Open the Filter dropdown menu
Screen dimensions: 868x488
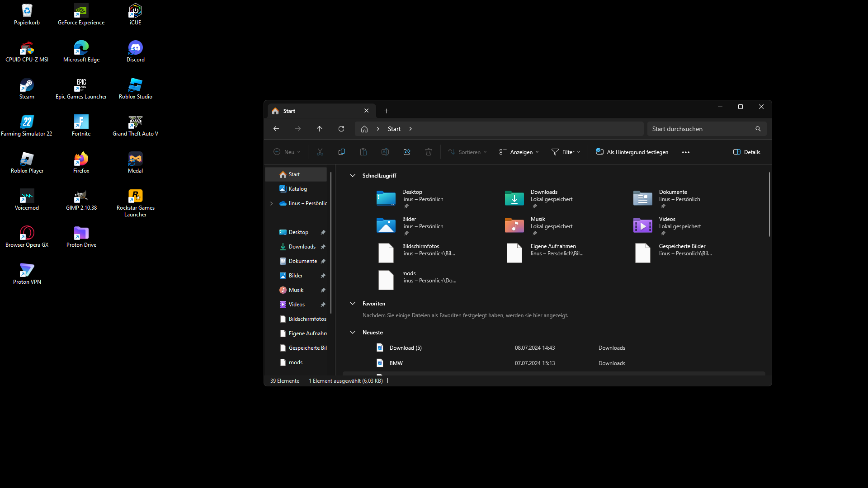point(566,152)
